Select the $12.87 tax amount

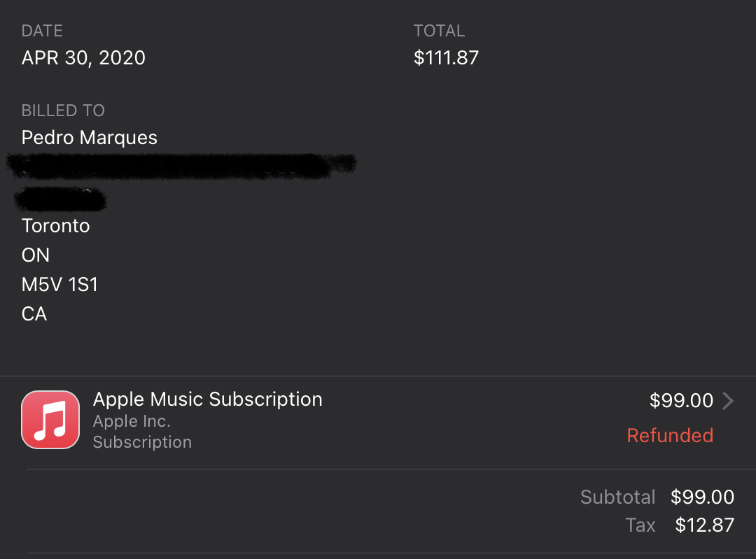[x=704, y=525]
